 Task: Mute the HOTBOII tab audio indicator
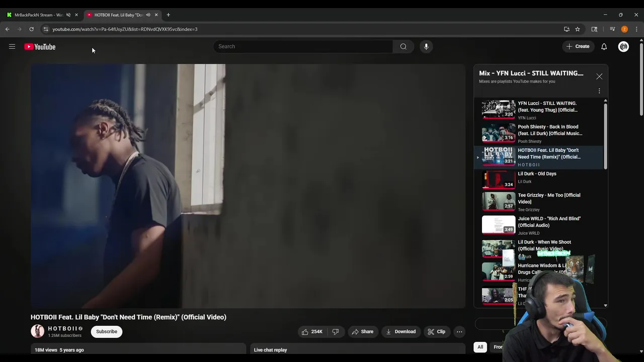[x=148, y=15]
